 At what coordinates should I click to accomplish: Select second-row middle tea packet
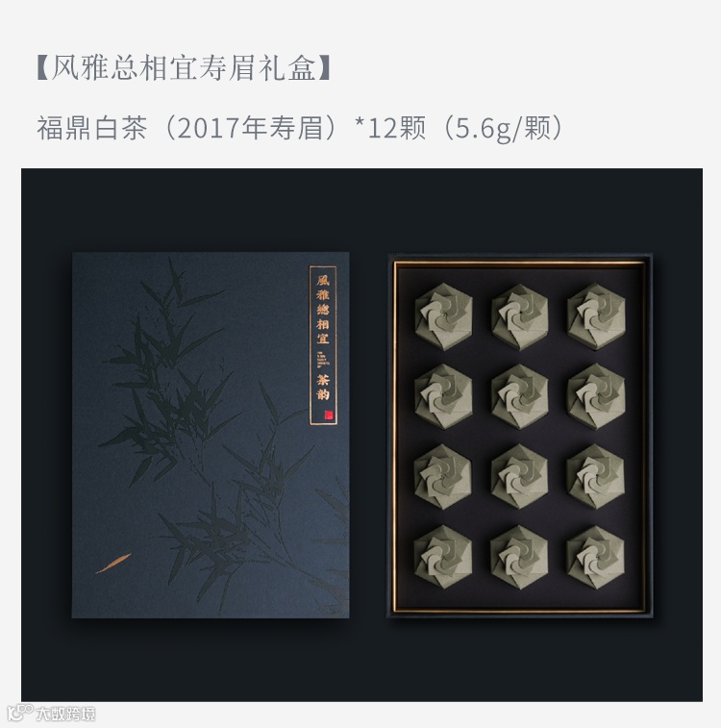[x=520, y=396]
